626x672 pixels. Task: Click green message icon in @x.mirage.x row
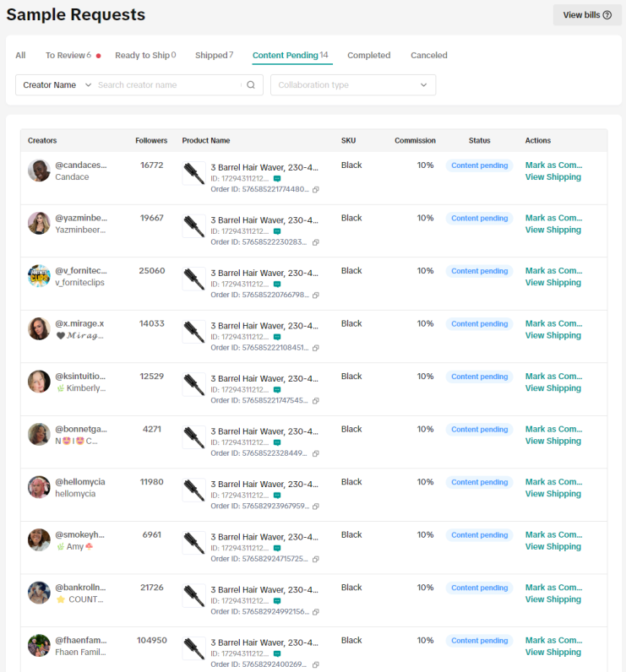(277, 337)
